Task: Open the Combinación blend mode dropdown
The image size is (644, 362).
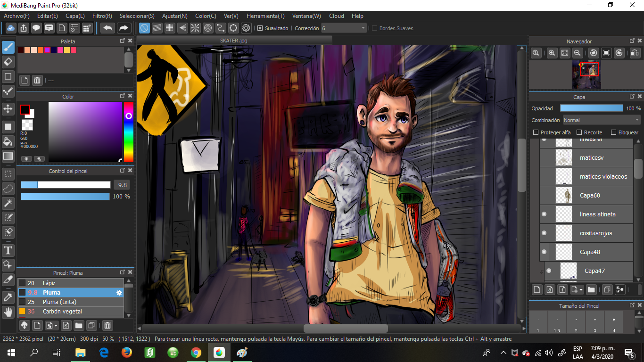Action: tap(602, 120)
